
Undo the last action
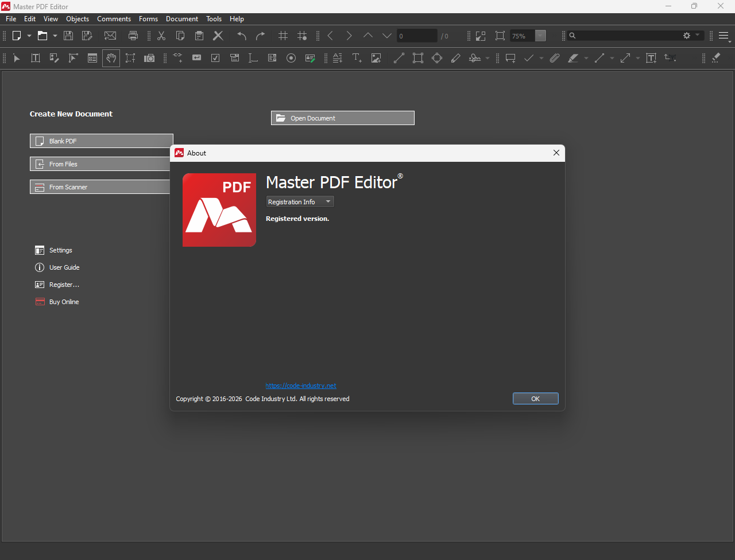tap(242, 36)
